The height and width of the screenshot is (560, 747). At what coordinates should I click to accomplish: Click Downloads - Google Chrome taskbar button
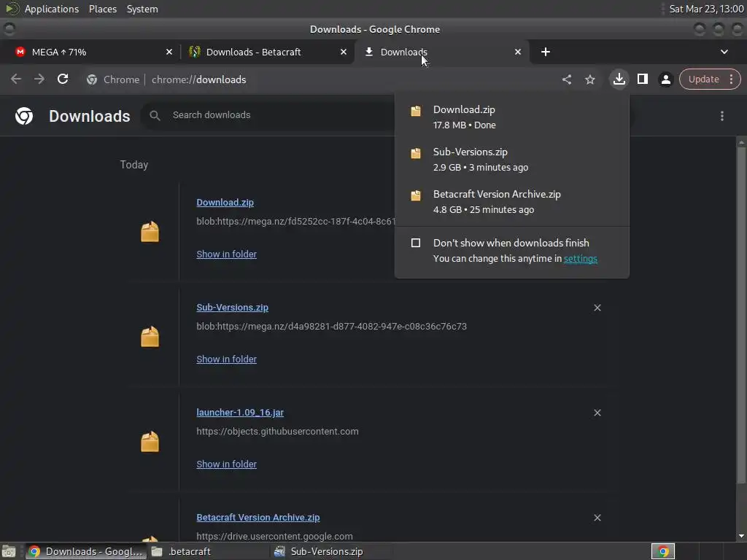pos(85,551)
